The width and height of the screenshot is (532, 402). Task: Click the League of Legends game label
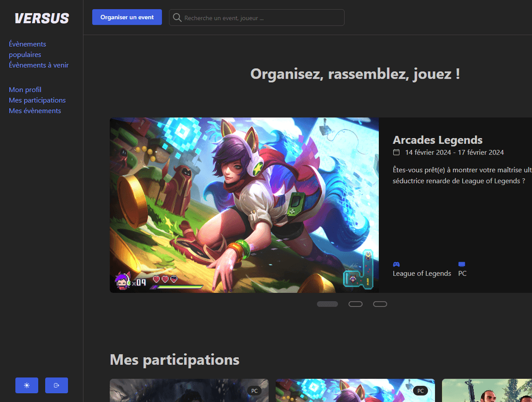[422, 274]
